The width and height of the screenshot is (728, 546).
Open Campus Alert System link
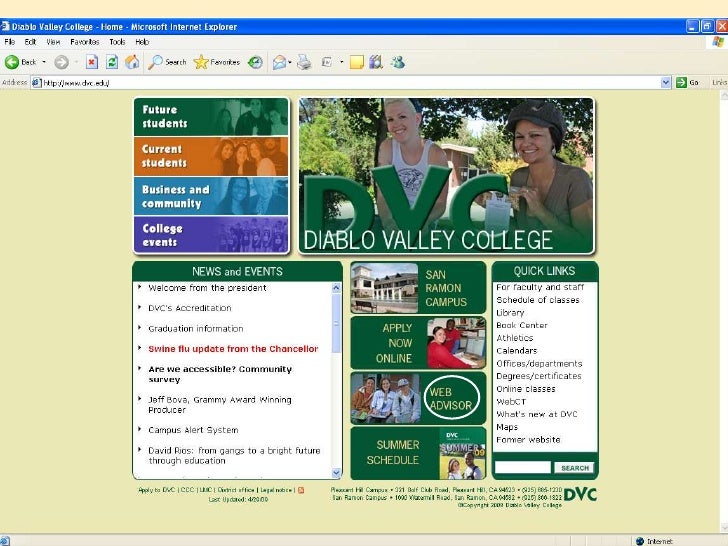coord(193,430)
